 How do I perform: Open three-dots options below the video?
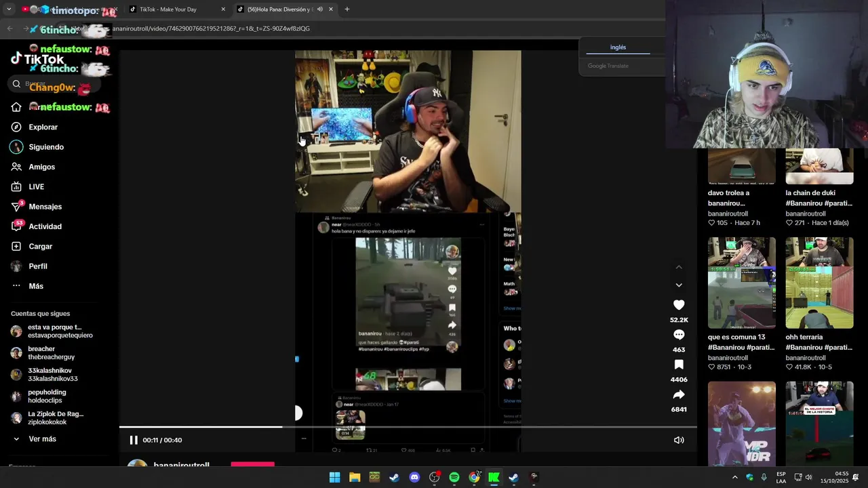pyautogui.click(x=304, y=439)
